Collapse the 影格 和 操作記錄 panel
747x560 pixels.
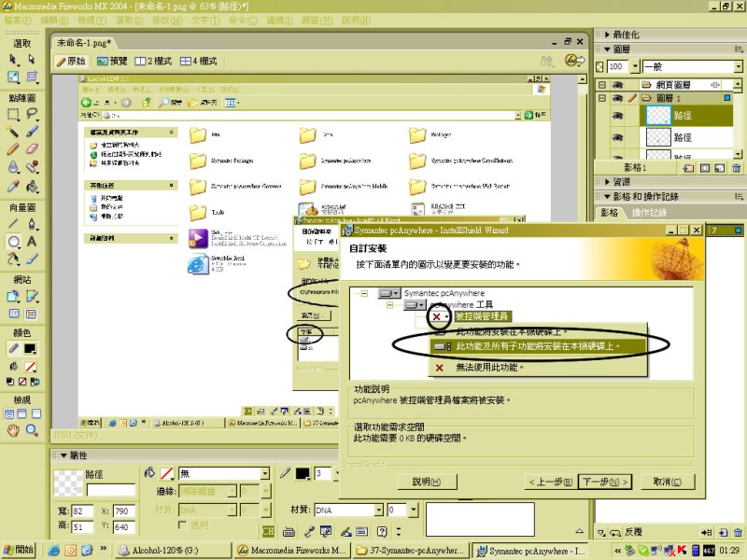(x=607, y=197)
